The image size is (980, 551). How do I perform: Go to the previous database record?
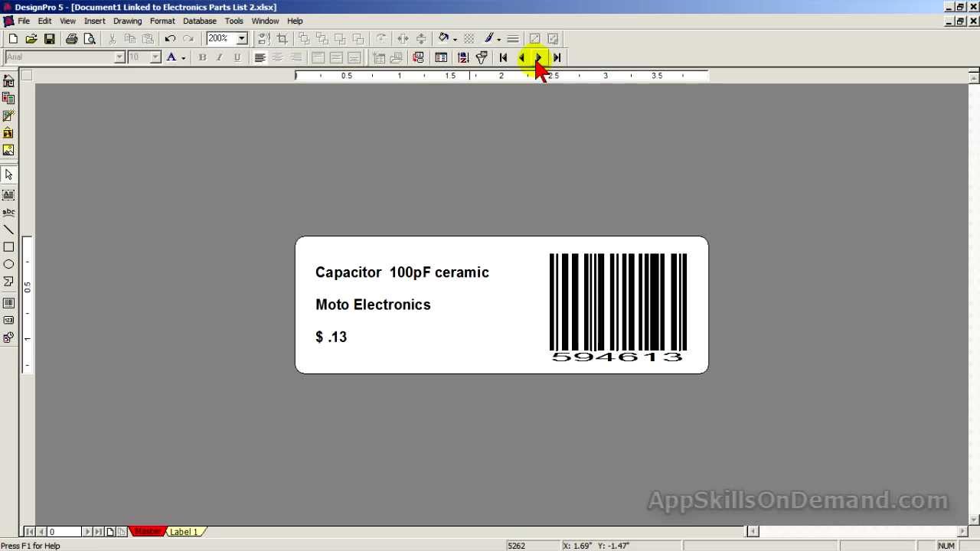click(521, 57)
